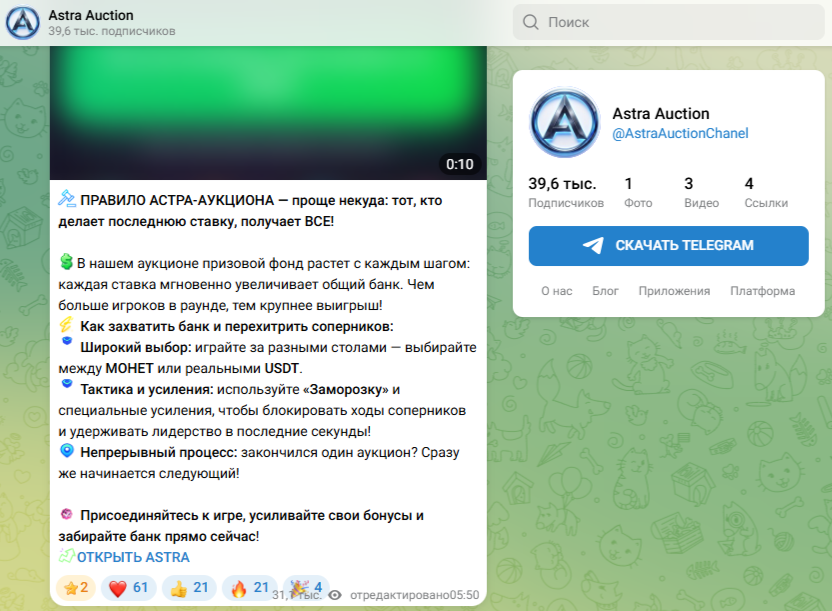The width and height of the screenshot is (832, 611).
Task: Click the heart reaction with count 61
Action: tap(128, 588)
